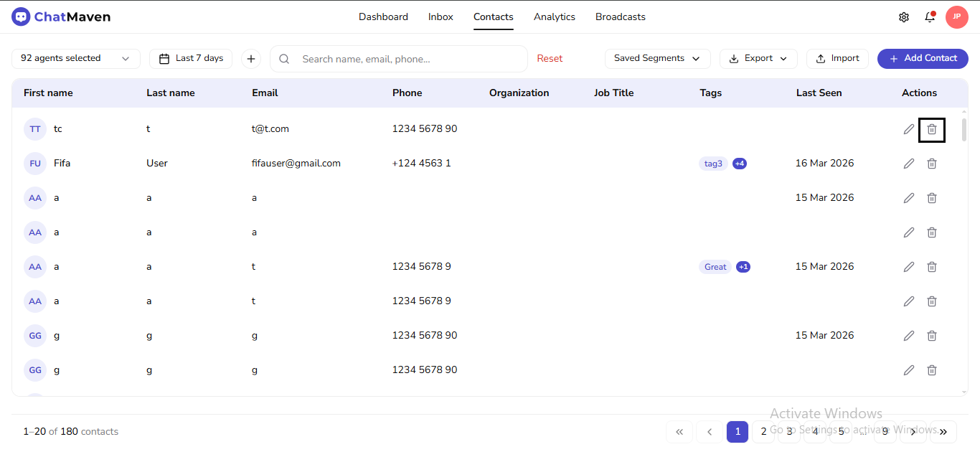
Task: Click the notification bell icon
Action: click(x=930, y=16)
